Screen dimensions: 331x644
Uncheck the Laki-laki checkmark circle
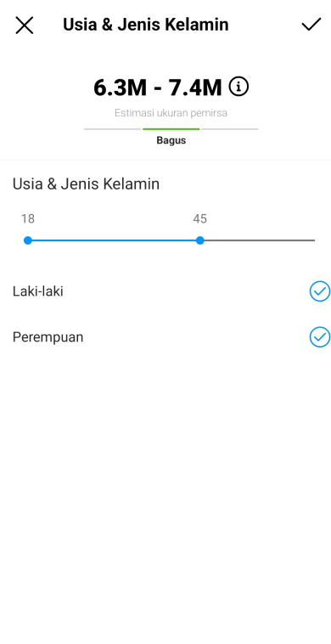click(319, 291)
